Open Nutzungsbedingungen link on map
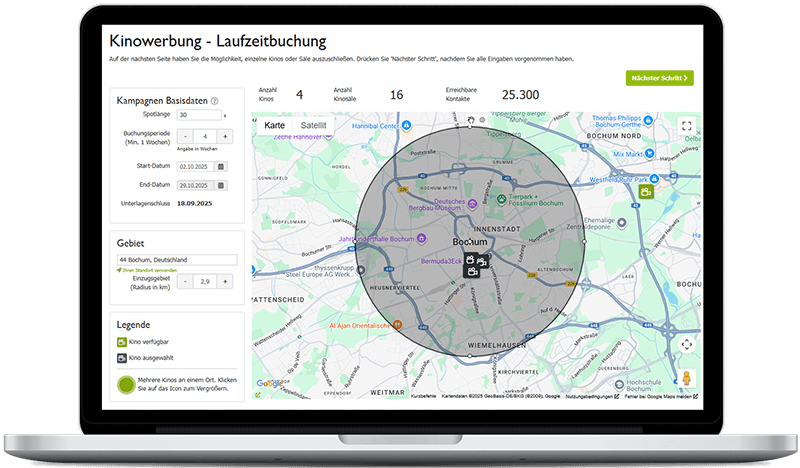Viewport: 800px width, 468px height. (x=592, y=396)
